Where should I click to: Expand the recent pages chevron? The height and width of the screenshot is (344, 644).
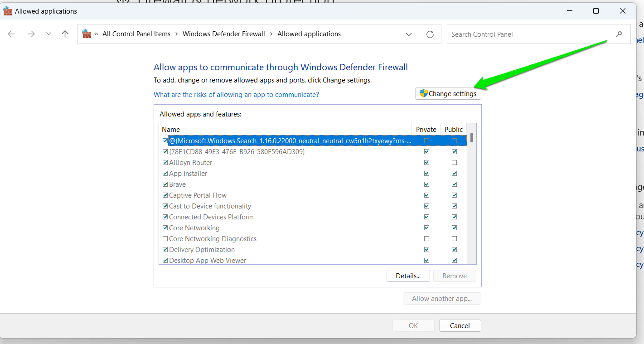point(48,34)
